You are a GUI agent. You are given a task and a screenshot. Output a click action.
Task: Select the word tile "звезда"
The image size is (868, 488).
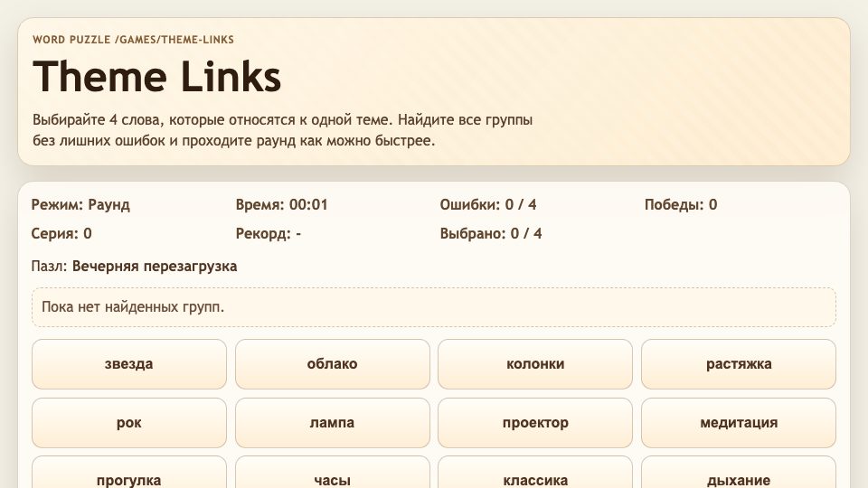128,364
